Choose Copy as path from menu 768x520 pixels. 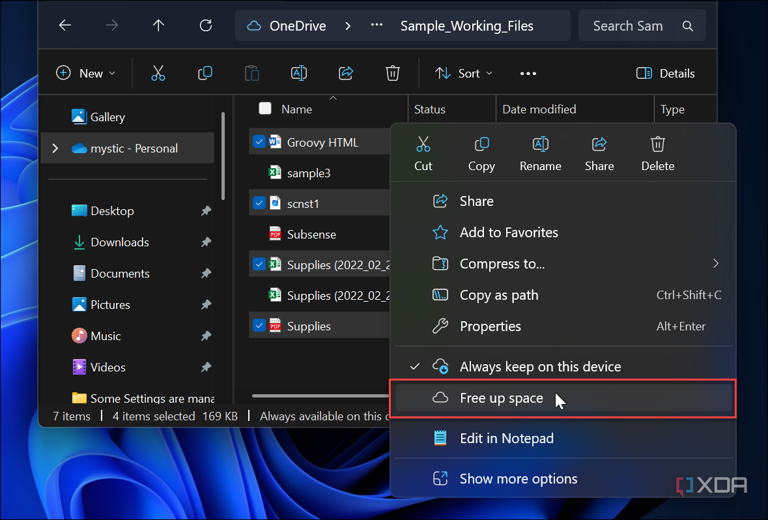[x=498, y=295]
